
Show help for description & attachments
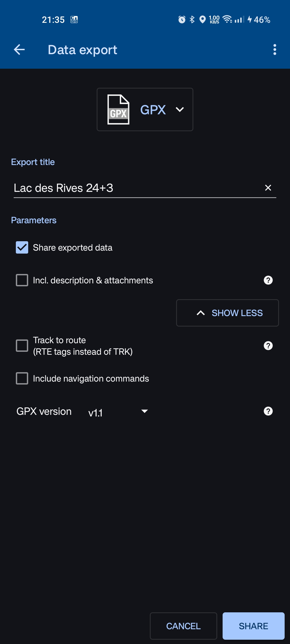[x=268, y=280]
